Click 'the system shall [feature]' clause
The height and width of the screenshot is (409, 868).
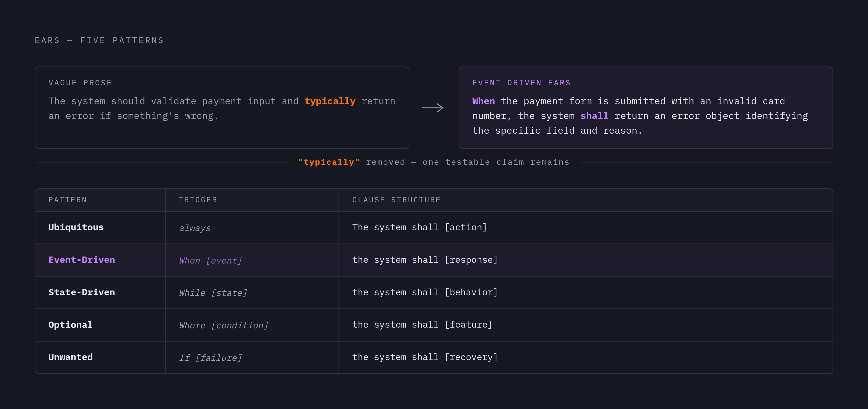pos(422,325)
